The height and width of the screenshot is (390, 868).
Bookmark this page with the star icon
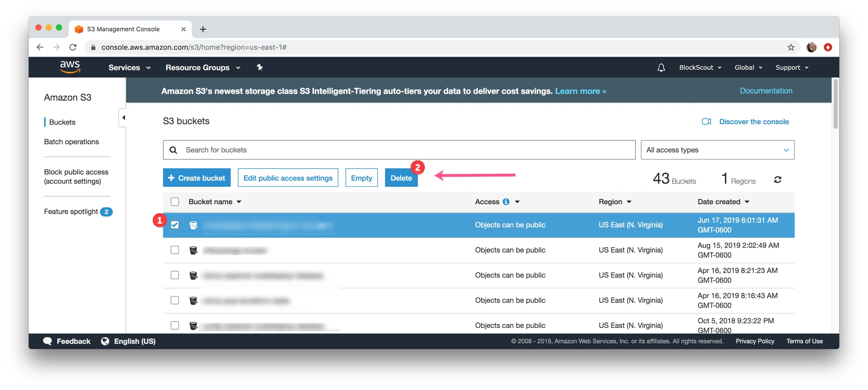791,47
